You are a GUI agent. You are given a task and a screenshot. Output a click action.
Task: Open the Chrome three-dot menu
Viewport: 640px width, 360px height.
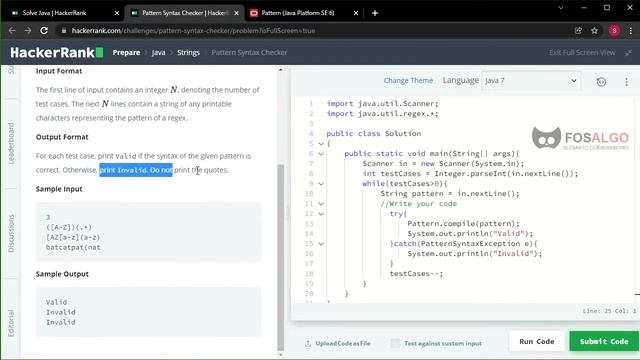[x=631, y=31]
